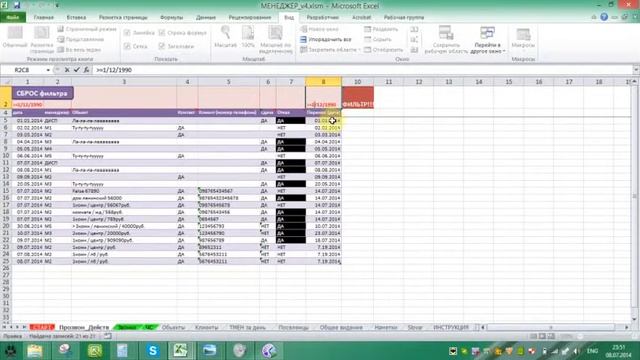Click the red ФИЛЬТР!!! button

click(x=358, y=98)
